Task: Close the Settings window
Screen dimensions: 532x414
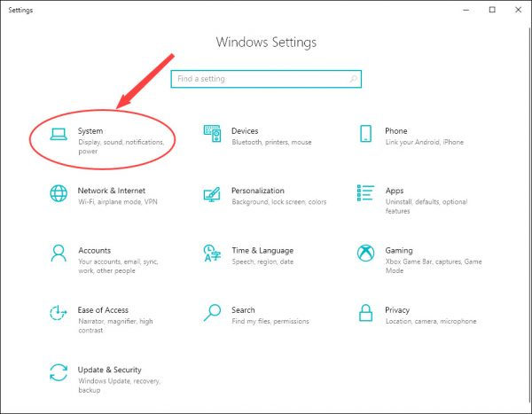Action: pos(518,10)
